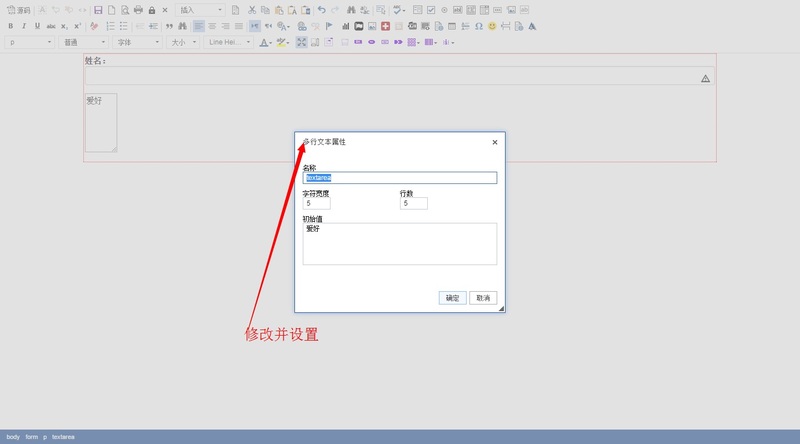Toggle Italic formatting
Viewport: 800px width, 444px height.
tap(24, 26)
